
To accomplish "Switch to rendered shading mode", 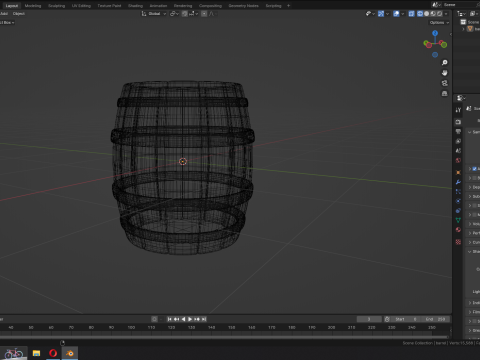I will click(x=440, y=14).
